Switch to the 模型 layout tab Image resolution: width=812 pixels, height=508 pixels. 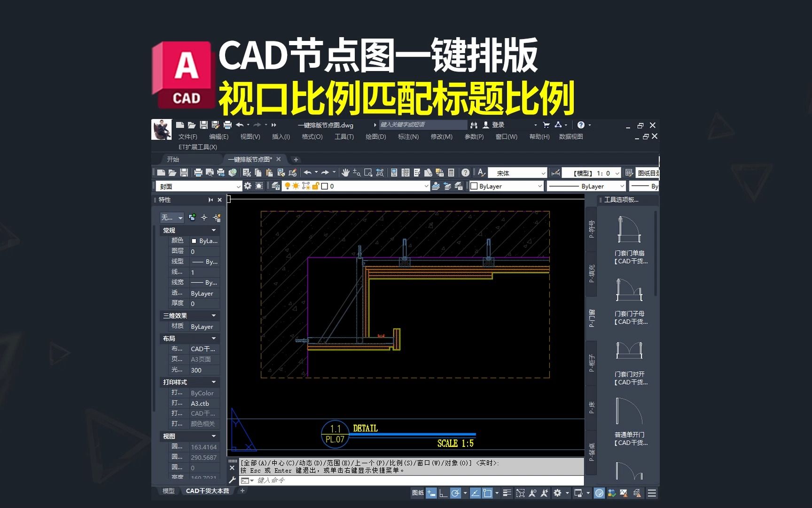click(x=168, y=491)
